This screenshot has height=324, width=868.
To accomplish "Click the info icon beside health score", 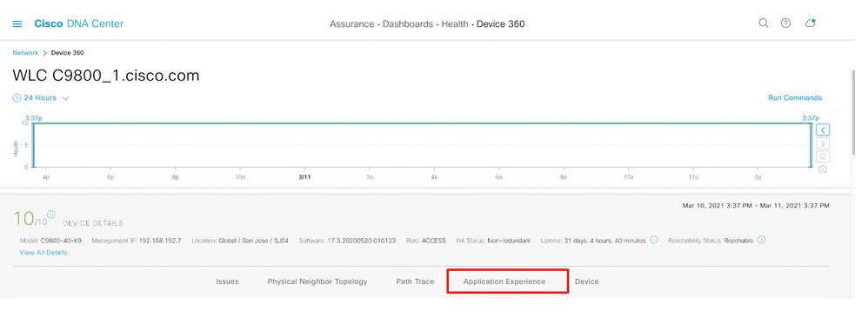I will [x=51, y=214].
